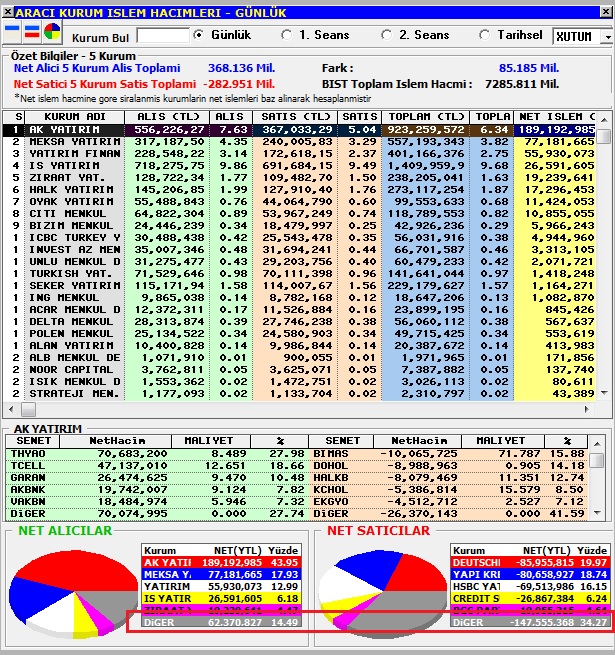The image size is (615, 655).
Task: Click the red DEUTSCH legend row in Net Saticilar
Action: (530, 563)
